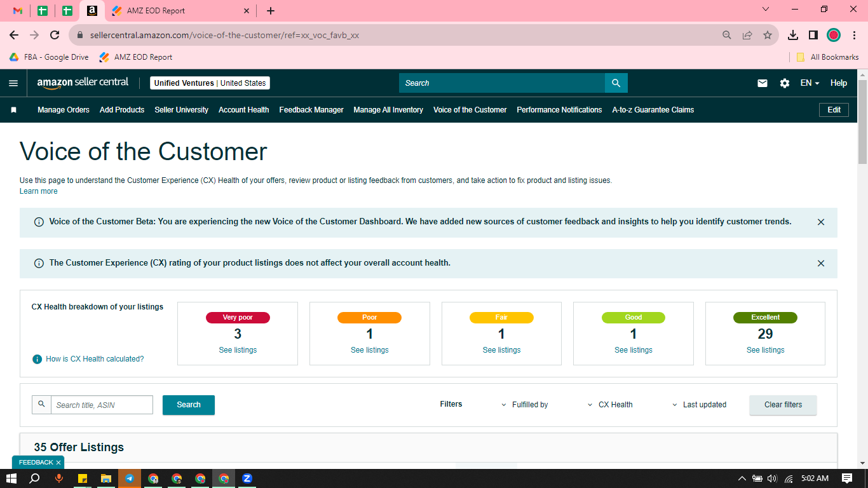See listings under Very poor

[238, 350]
